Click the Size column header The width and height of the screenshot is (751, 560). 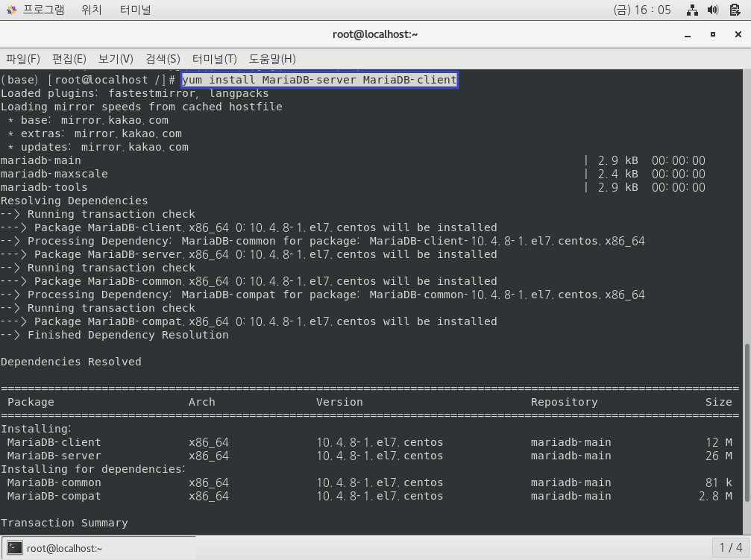(718, 402)
